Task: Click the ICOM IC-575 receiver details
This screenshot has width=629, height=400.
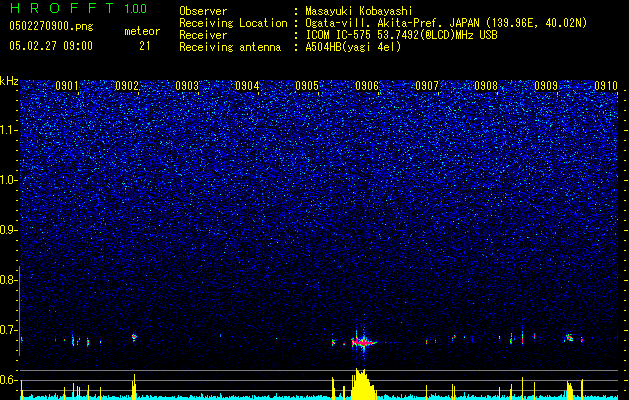Action: click(x=401, y=35)
